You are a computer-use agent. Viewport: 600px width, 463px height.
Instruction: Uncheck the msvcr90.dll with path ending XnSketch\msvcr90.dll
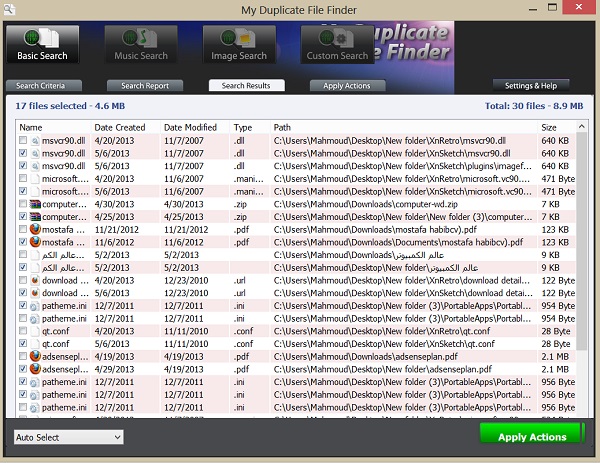point(23,153)
